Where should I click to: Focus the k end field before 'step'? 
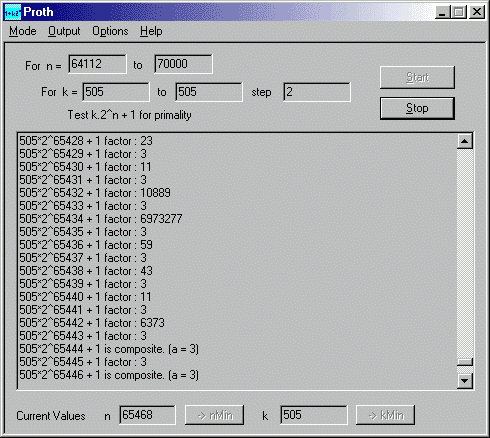(x=209, y=92)
